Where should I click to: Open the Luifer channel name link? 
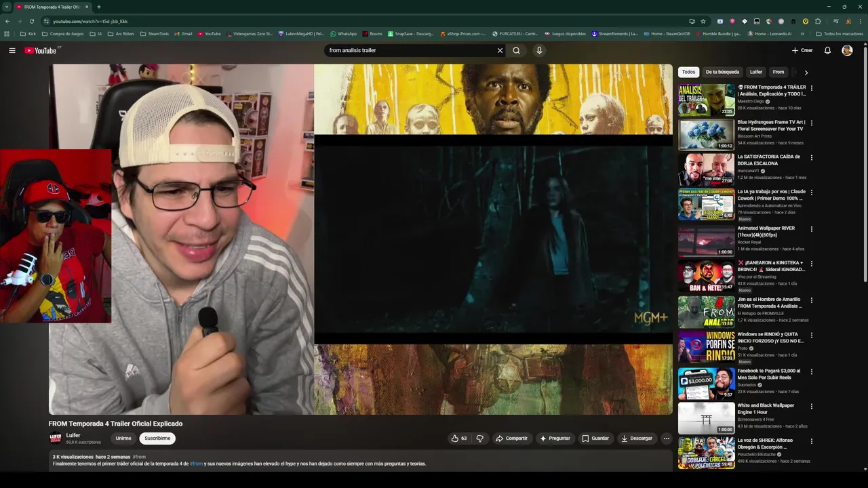click(x=73, y=435)
